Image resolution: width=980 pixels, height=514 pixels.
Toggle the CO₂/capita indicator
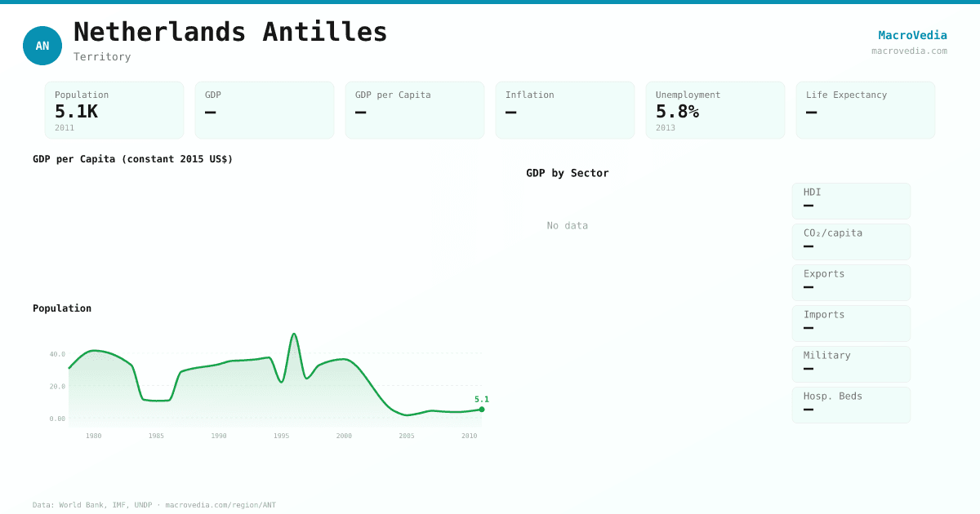click(851, 241)
